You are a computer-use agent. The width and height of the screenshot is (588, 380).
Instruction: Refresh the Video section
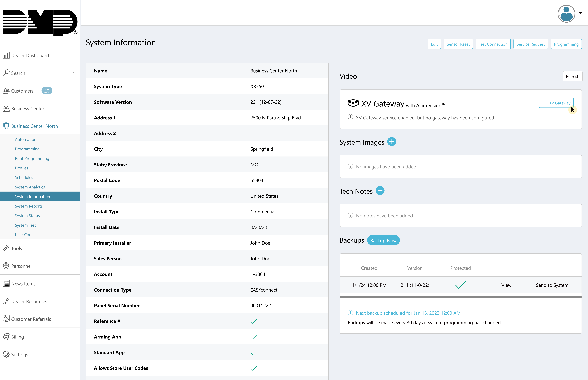click(572, 76)
